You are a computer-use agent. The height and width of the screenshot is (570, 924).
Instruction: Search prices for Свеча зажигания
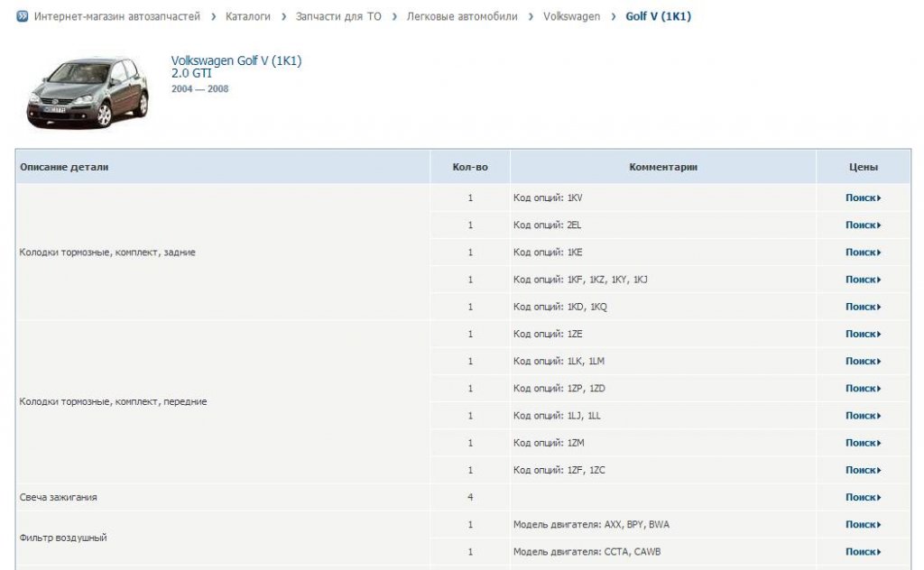coord(864,498)
